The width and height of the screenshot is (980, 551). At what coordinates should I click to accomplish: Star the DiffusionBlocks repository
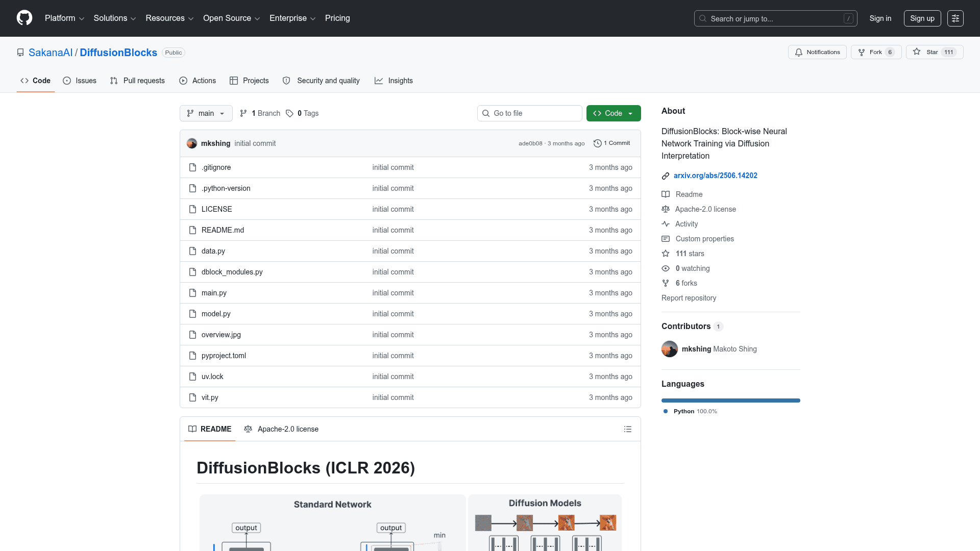click(x=935, y=52)
